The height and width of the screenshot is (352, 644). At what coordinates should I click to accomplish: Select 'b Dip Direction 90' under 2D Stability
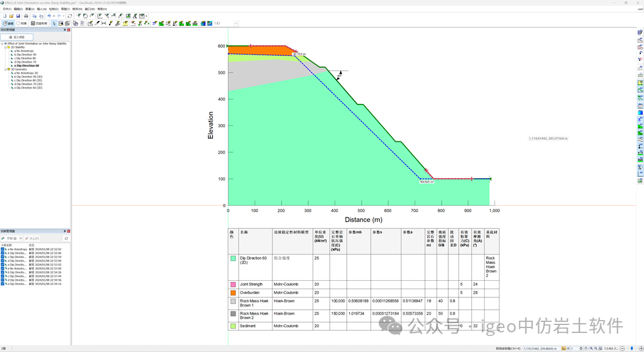[26, 55]
